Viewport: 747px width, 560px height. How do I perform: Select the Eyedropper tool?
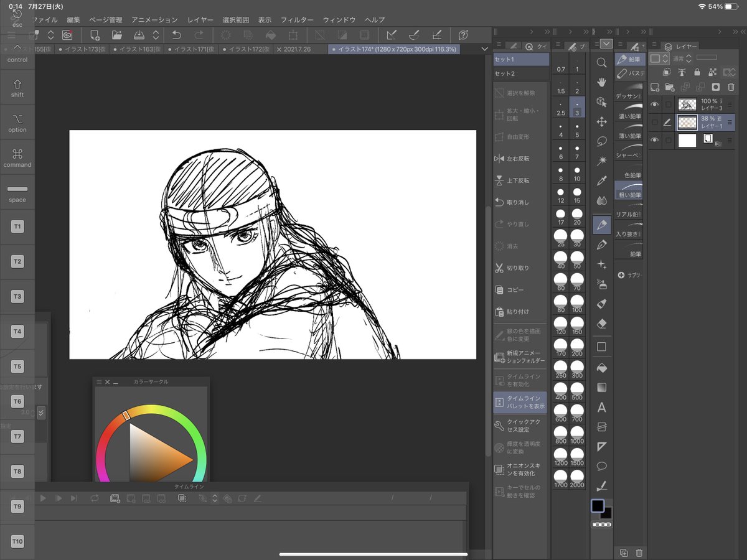601,180
